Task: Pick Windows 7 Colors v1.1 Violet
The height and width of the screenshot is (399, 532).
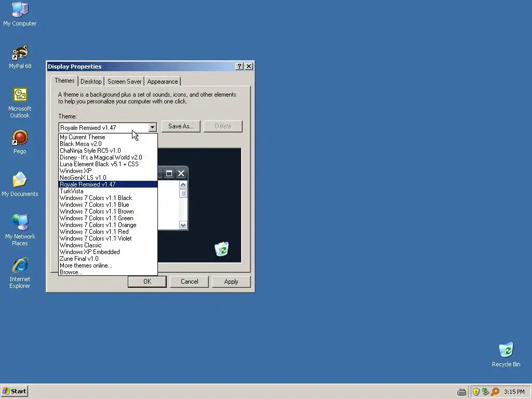Action: click(x=108, y=238)
